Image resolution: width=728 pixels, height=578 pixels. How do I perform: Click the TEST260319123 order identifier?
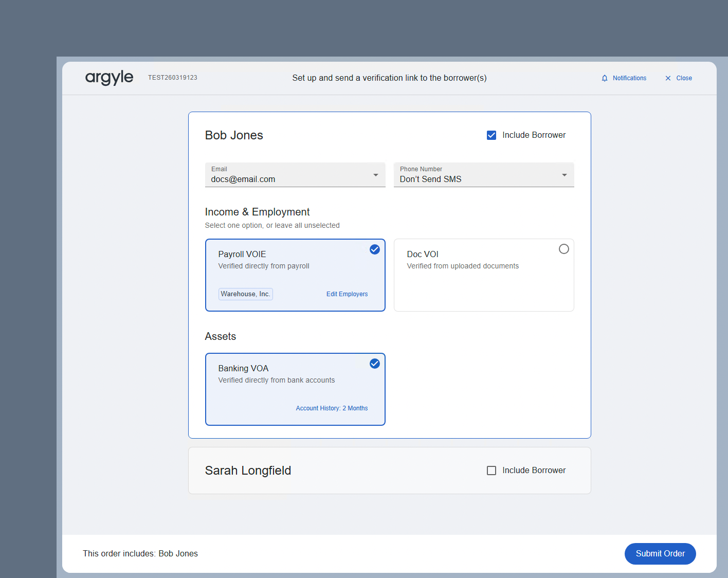coord(173,78)
